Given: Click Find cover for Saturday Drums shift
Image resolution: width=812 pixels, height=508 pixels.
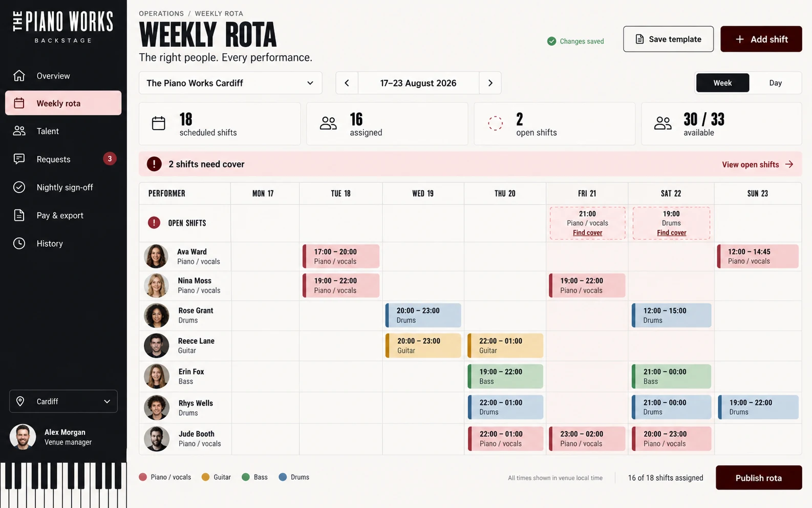Looking at the screenshot, I should [671, 232].
